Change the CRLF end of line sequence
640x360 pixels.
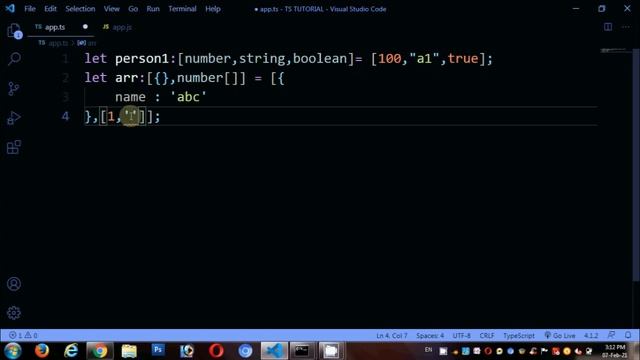point(487,336)
